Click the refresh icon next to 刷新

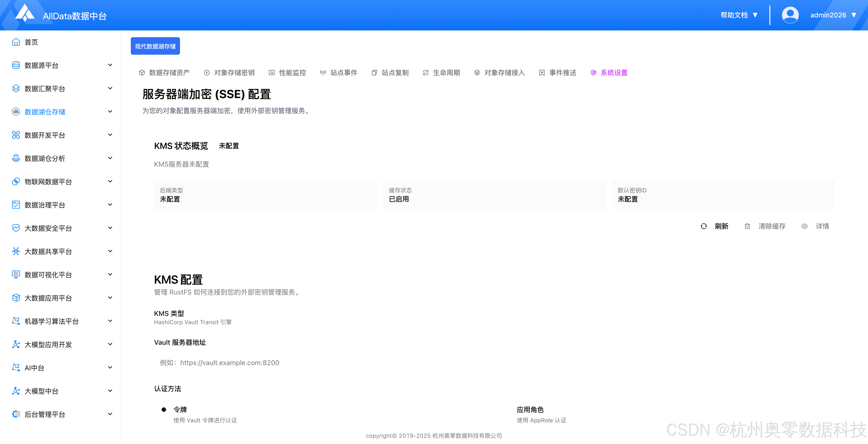[x=704, y=226]
